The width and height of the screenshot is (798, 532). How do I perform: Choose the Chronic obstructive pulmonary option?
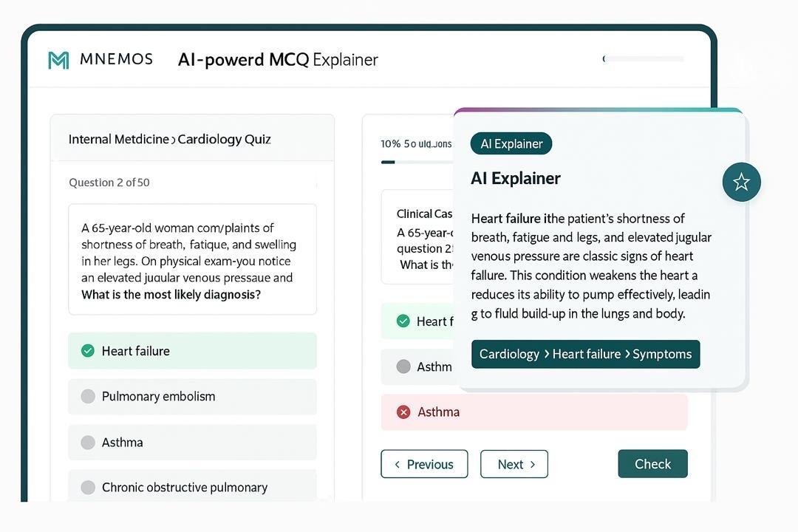88,488
